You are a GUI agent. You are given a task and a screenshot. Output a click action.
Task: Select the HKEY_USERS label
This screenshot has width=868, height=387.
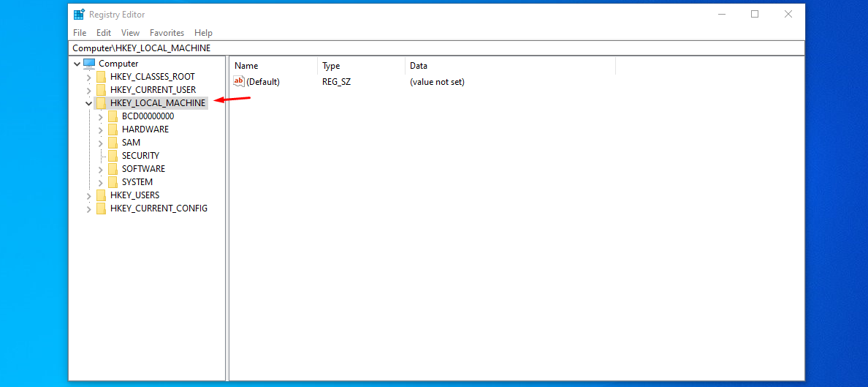point(134,195)
